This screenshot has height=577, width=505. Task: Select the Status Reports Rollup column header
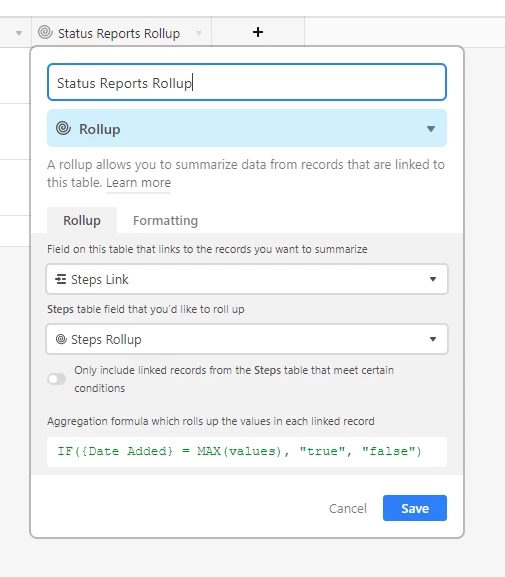tap(121, 32)
